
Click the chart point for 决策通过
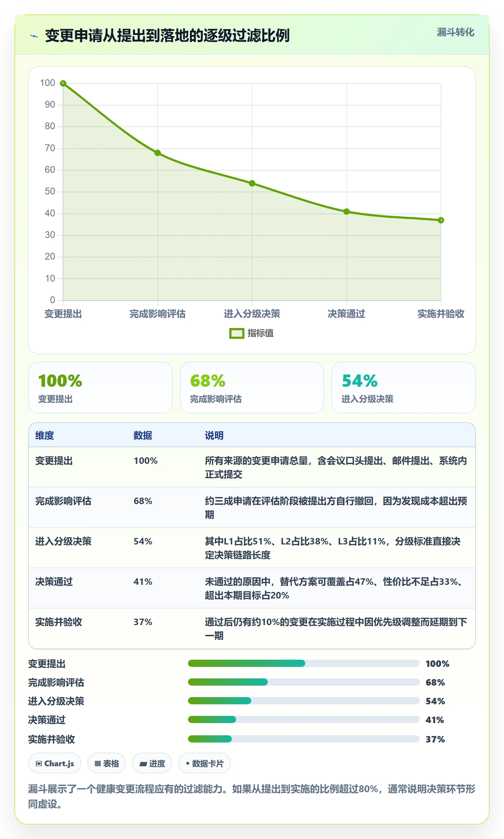347,211
